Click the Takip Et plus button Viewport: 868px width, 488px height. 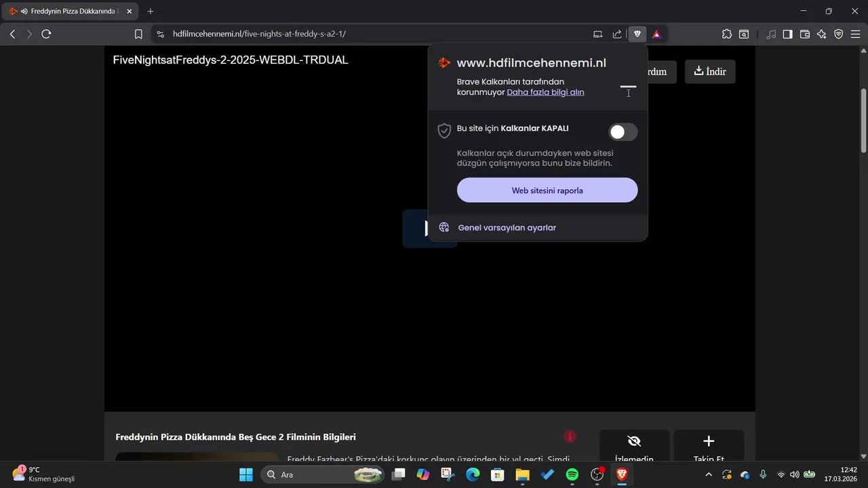point(709,446)
